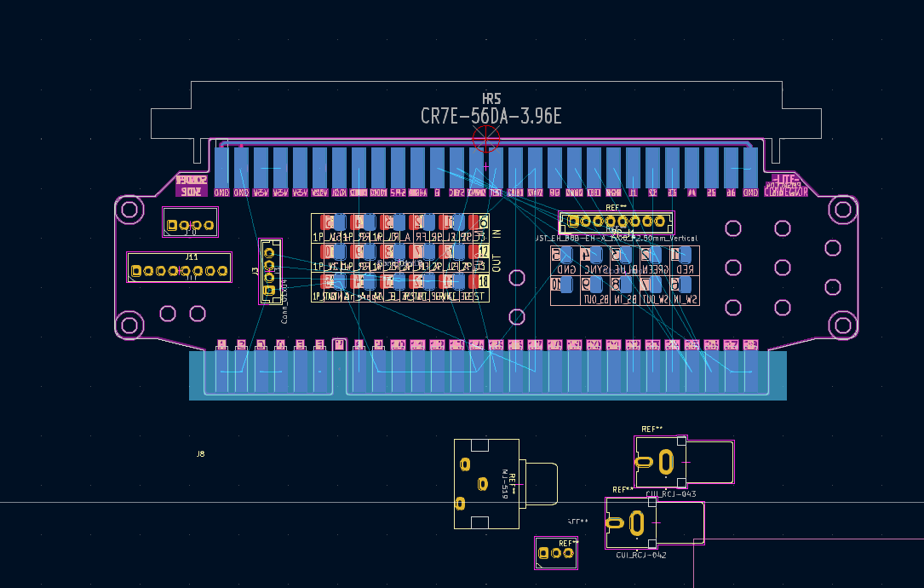The width and height of the screenshot is (924, 588).
Task: Select the upper-left board mounting hole
Action: coord(129,210)
